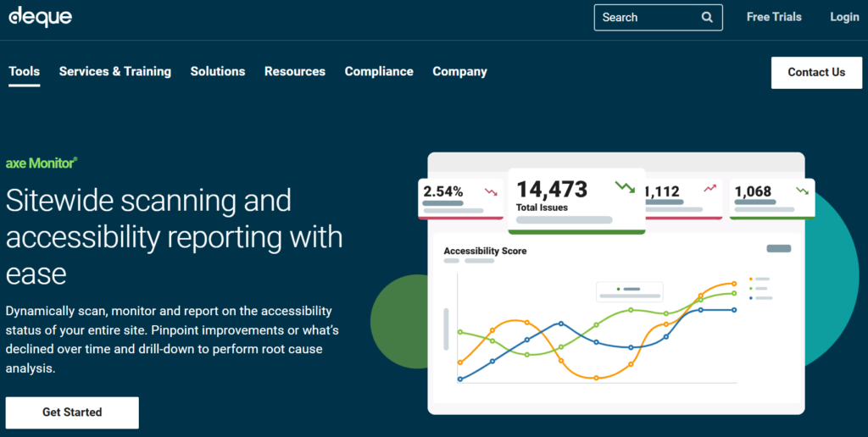This screenshot has height=437, width=868.
Task: Click the red up-trend arrow beside 1,112
Action: pyautogui.click(x=709, y=188)
